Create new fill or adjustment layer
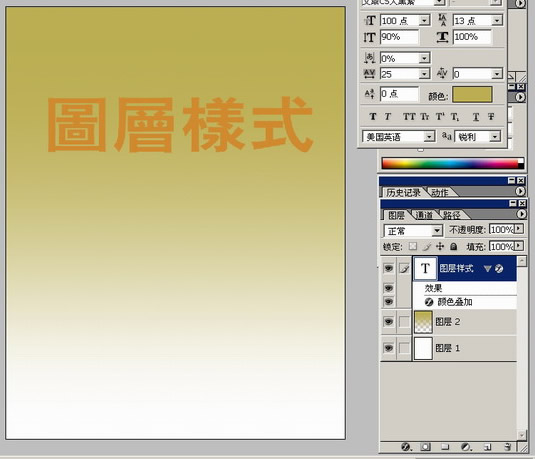535x459 pixels. tap(466, 447)
